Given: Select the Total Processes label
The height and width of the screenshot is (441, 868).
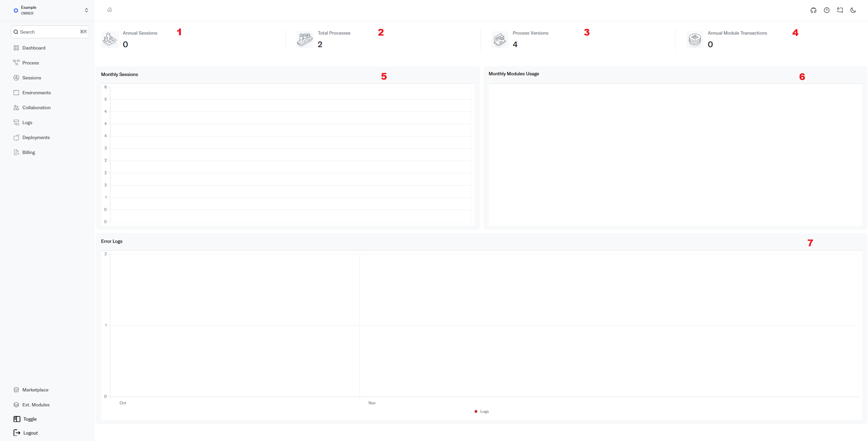Looking at the screenshot, I should pyautogui.click(x=334, y=33).
